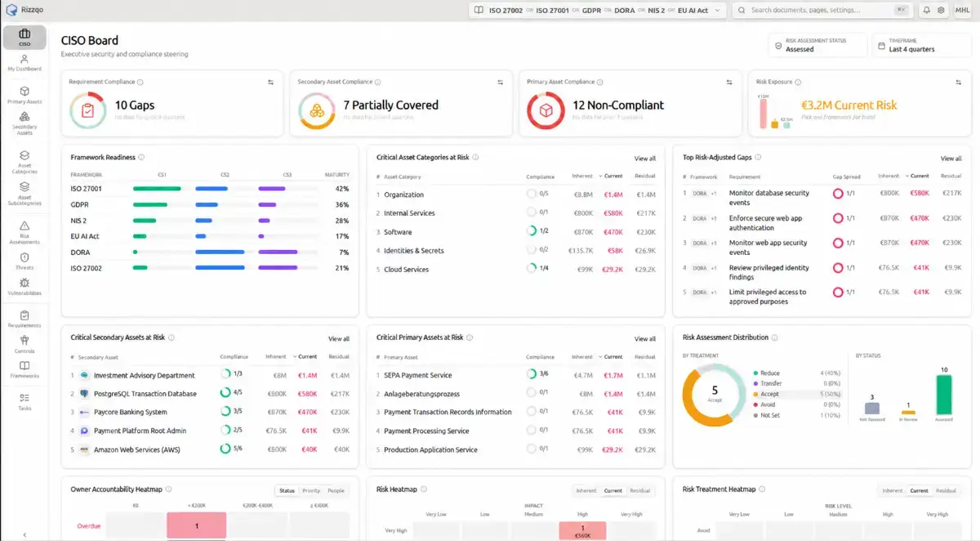Focus the search documents field

[822, 11]
